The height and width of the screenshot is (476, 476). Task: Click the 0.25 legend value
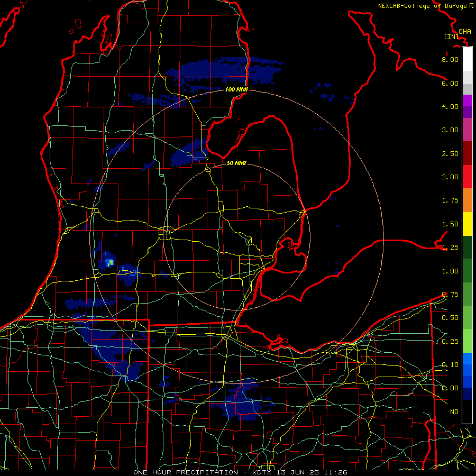point(450,342)
